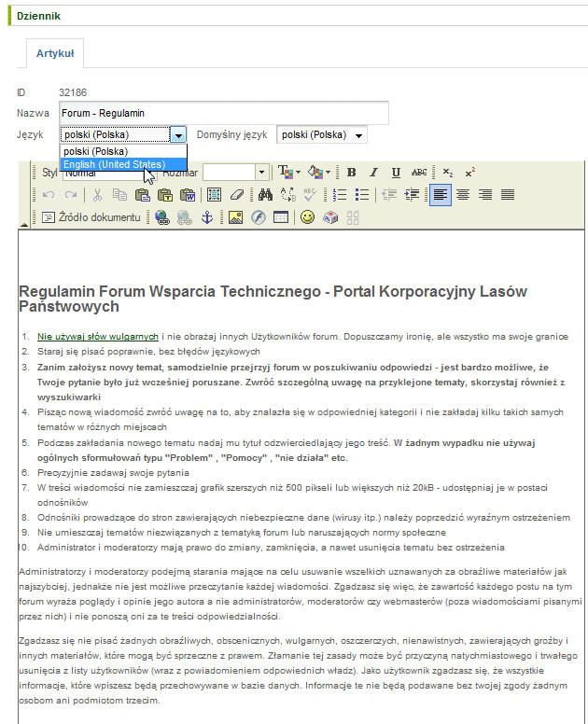Insert a Flash object

[259, 217]
